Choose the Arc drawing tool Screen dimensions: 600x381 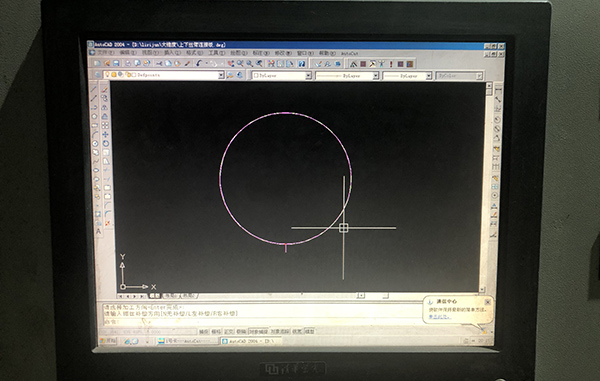click(x=94, y=134)
